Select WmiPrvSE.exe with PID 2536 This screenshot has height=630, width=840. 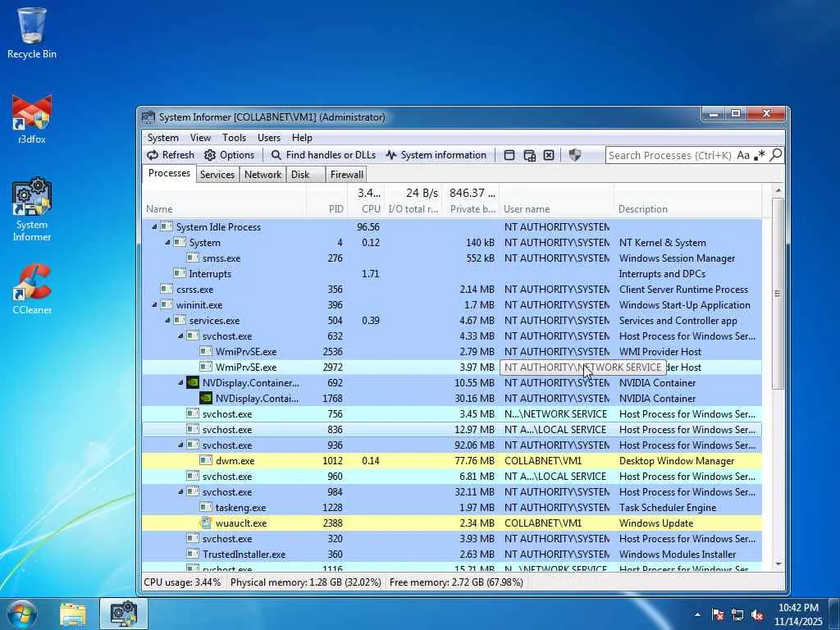[x=452, y=351]
